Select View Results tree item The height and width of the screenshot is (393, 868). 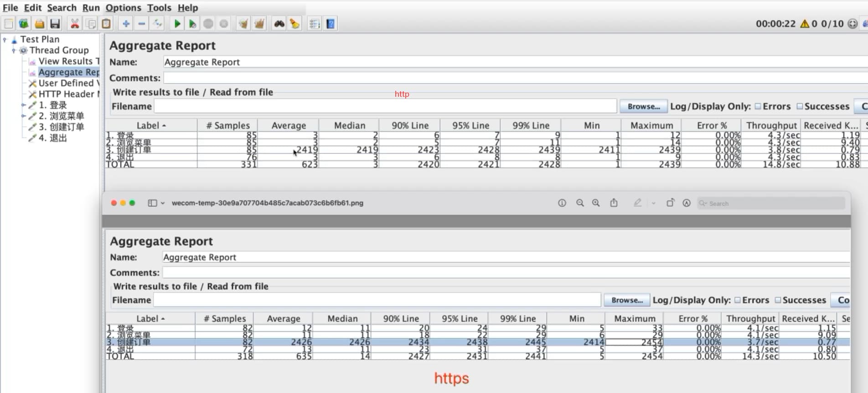point(64,61)
